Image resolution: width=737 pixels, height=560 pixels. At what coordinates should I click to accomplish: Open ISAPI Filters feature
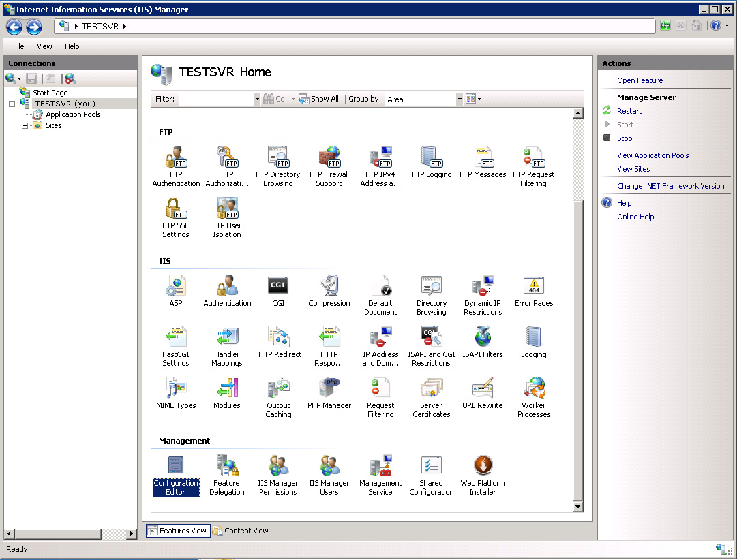tap(483, 342)
